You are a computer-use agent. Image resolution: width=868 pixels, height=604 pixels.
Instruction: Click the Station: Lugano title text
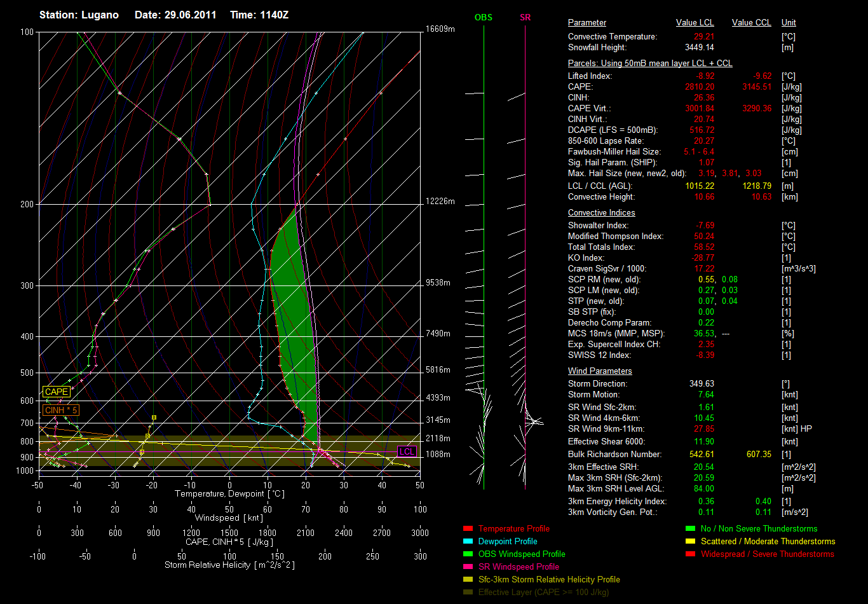79,15
